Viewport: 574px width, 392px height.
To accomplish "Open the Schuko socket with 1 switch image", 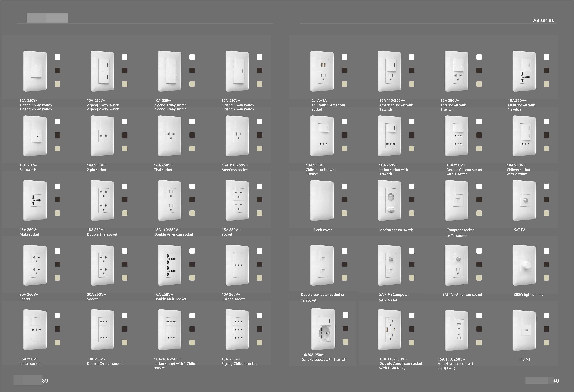I will pos(323,329).
